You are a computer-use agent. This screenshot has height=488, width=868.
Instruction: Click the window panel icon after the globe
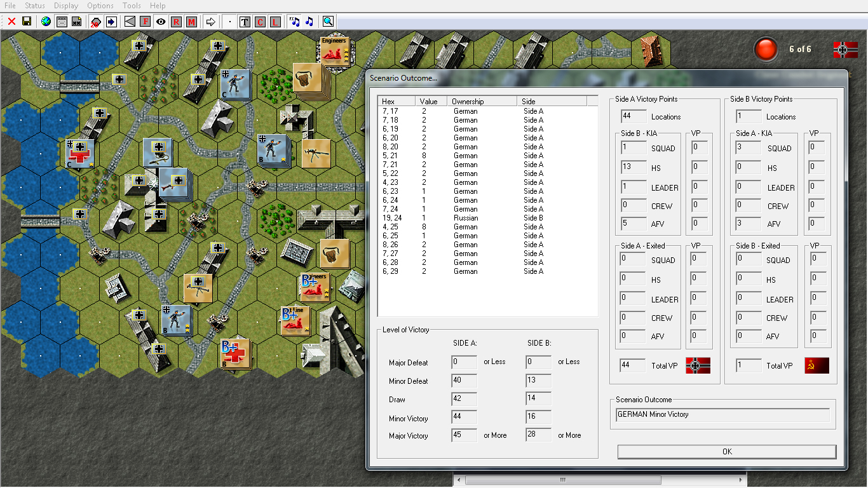[62, 22]
